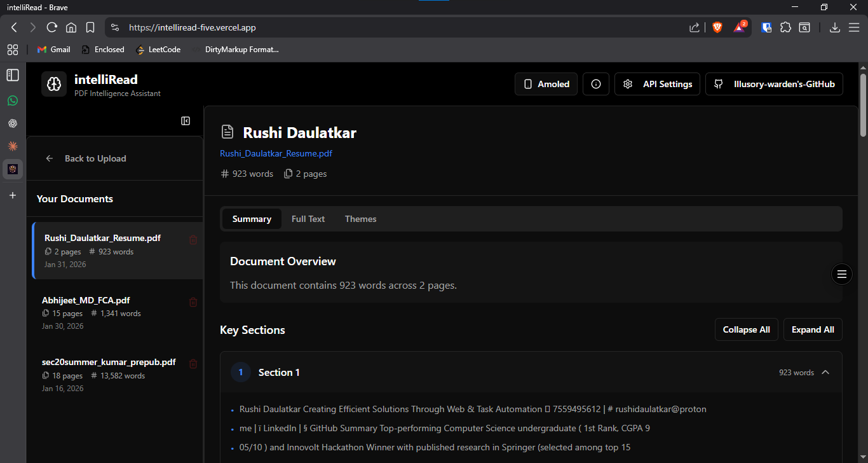Delete Abhijeet_MD_FCA.pdf using its trash icon
The width and height of the screenshot is (868, 463).
pos(193,302)
